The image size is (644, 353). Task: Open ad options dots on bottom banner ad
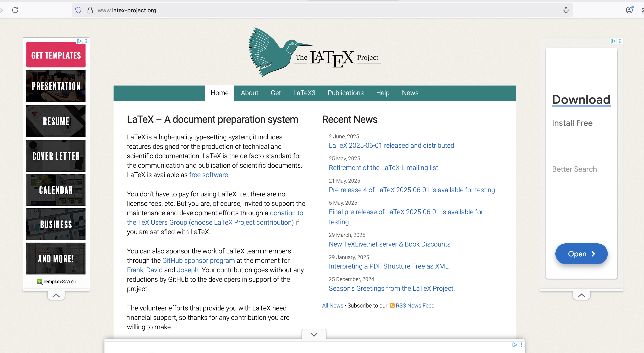coord(521,345)
